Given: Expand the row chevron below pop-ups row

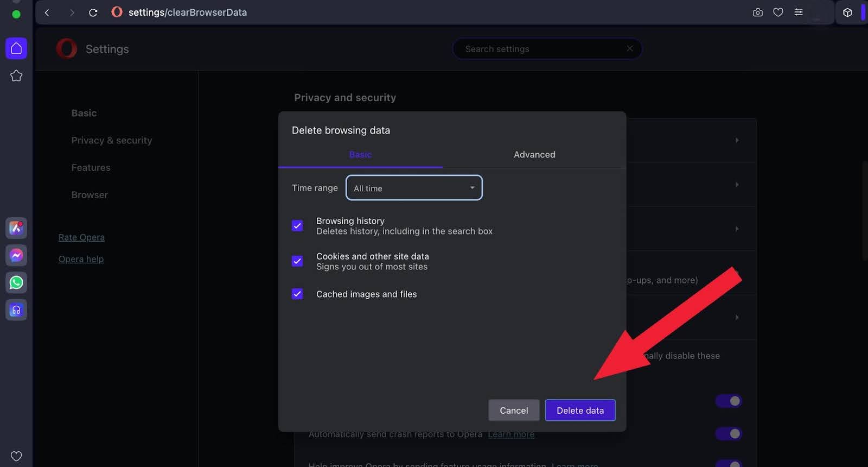Looking at the screenshot, I should [x=737, y=317].
